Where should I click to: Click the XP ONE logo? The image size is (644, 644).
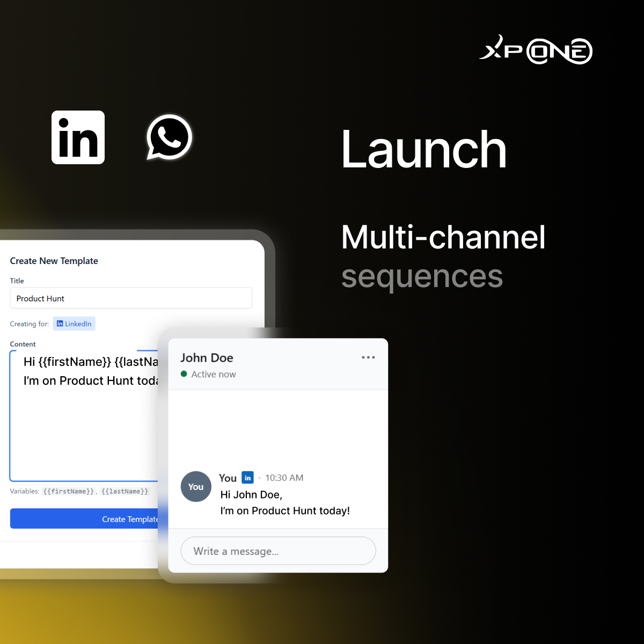[535, 51]
